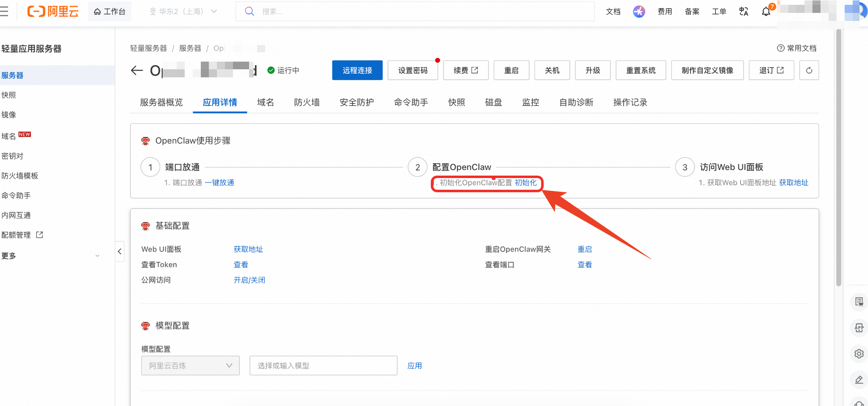This screenshot has width=868, height=406.
Task: Click the 升级 button
Action: pyautogui.click(x=593, y=70)
